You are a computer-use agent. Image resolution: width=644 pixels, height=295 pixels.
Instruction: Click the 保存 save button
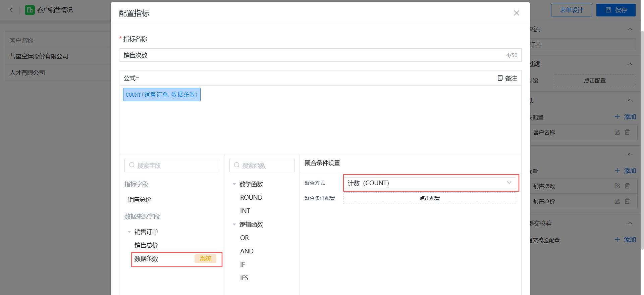pos(615,10)
